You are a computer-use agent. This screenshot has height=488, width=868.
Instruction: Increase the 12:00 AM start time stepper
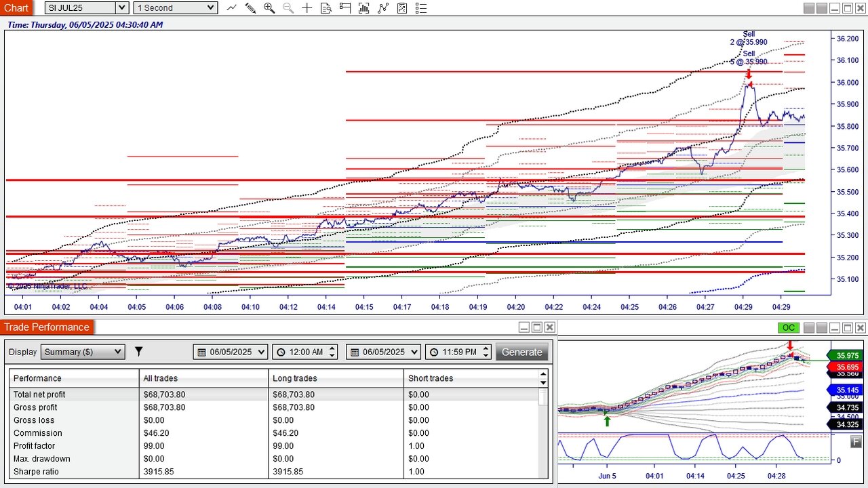point(332,348)
